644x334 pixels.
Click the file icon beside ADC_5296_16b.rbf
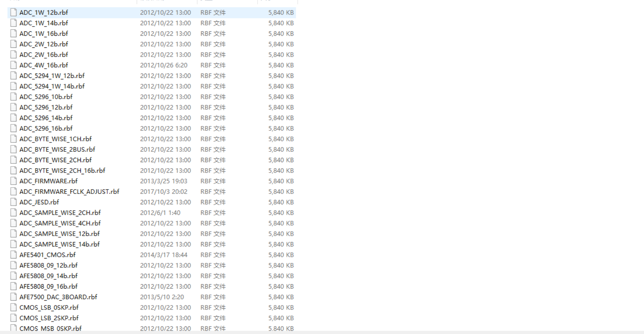[14, 128]
